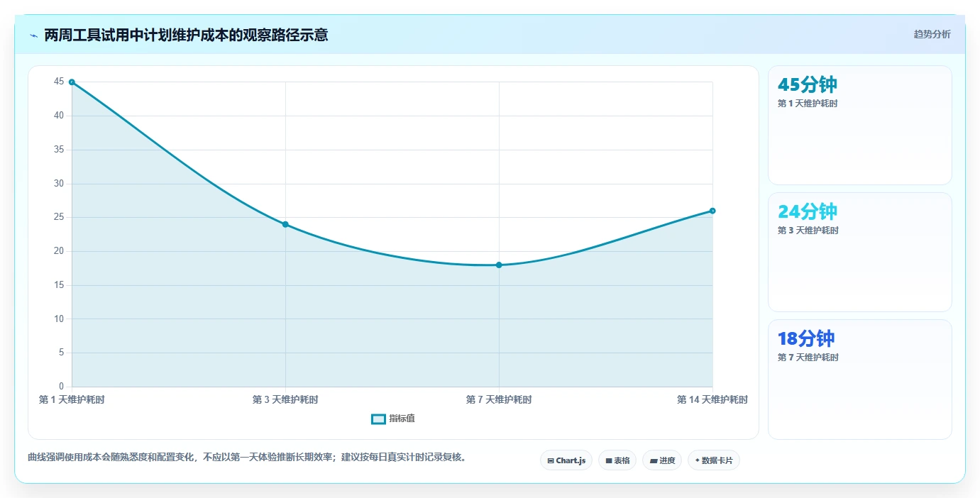
Task: Click the data point at 第 7 天 (18)
Action: pyautogui.click(x=499, y=265)
